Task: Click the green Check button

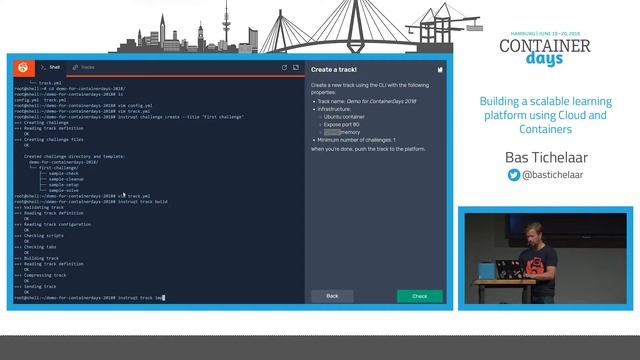Action: (x=420, y=296)
